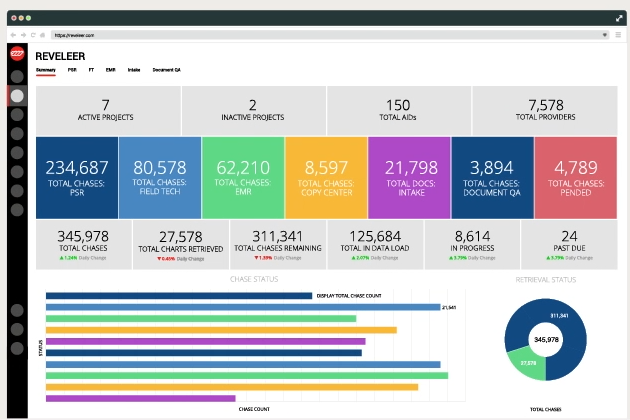Screen dimensions: 630x420
Task: Select the green 62,210 EMR tile
Action: click(x=243, y=178)
